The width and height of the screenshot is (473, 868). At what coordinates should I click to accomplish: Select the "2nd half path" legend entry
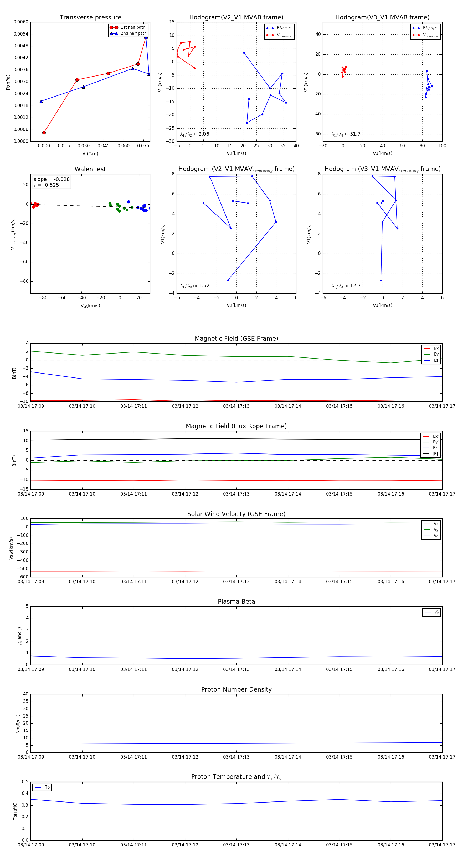click(128, 33)
